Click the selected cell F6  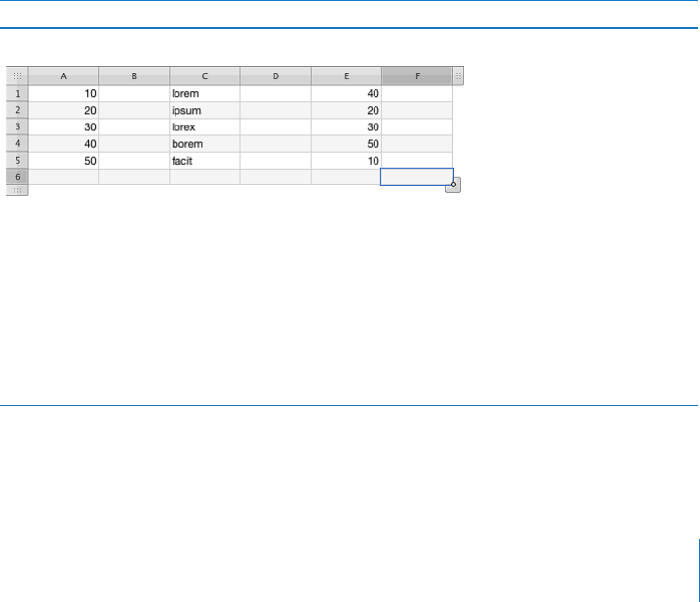tap(417, 176)
